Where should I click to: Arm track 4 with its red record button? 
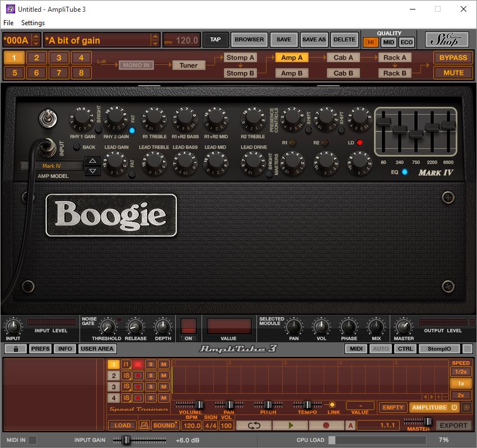tap(138, 398)
